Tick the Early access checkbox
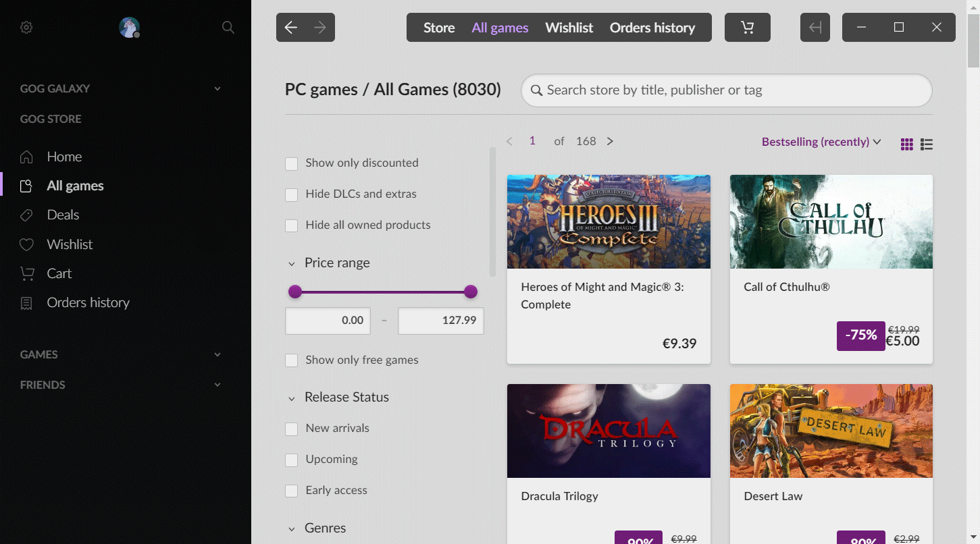The image size is (980, 544). pos(291,491)
